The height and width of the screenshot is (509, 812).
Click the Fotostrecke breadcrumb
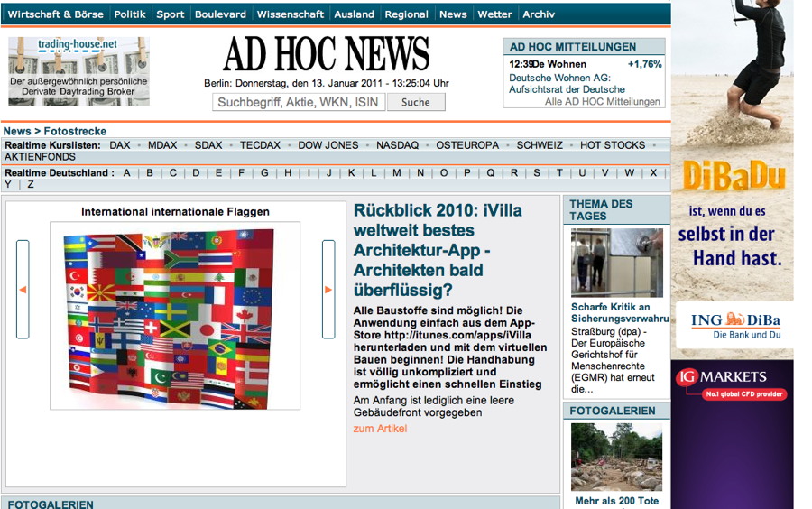(x=75, y=131)
